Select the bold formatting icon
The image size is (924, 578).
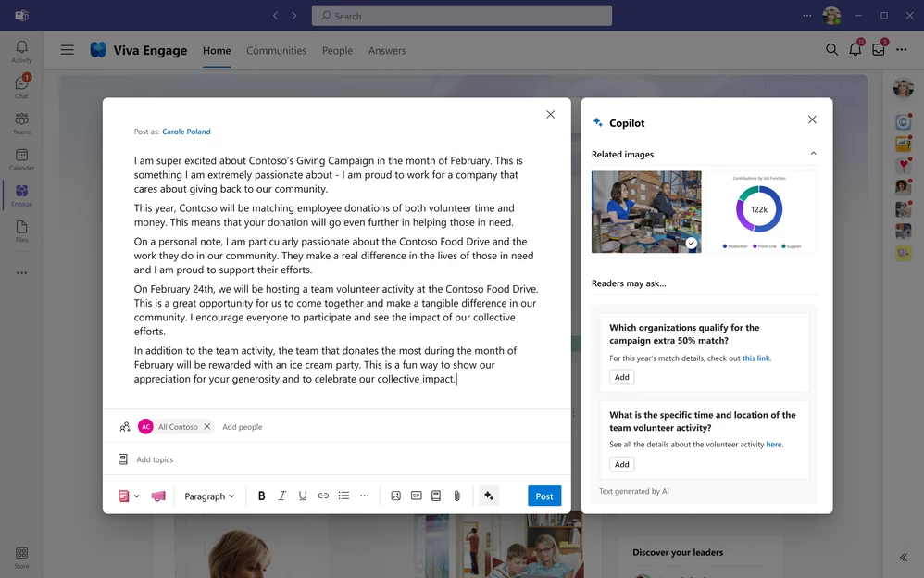262,496
